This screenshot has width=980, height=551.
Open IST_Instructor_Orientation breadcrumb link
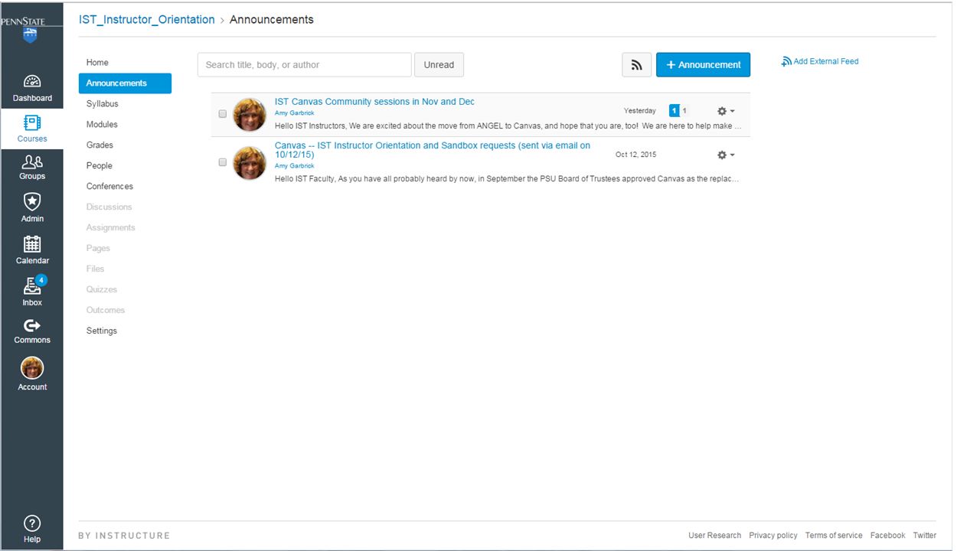click(147, 20)
